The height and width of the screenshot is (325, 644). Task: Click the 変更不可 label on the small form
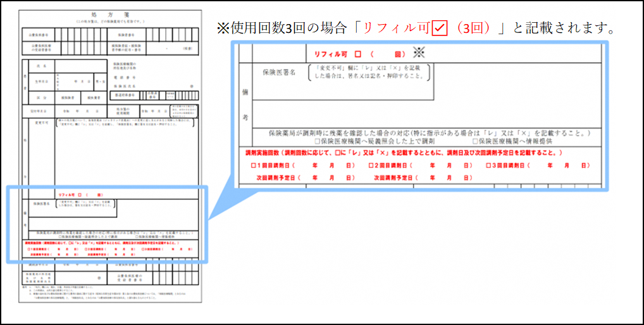(x=42, y=122)
